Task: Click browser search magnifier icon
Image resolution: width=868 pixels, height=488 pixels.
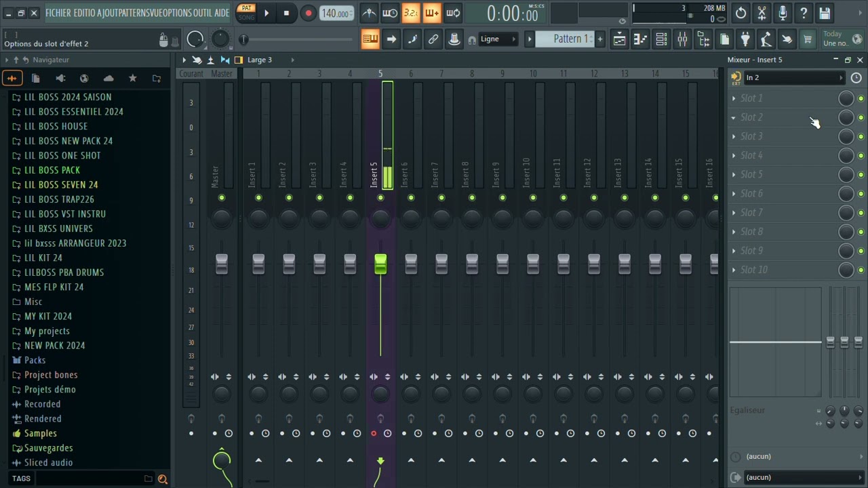Action: pos(163,479)
